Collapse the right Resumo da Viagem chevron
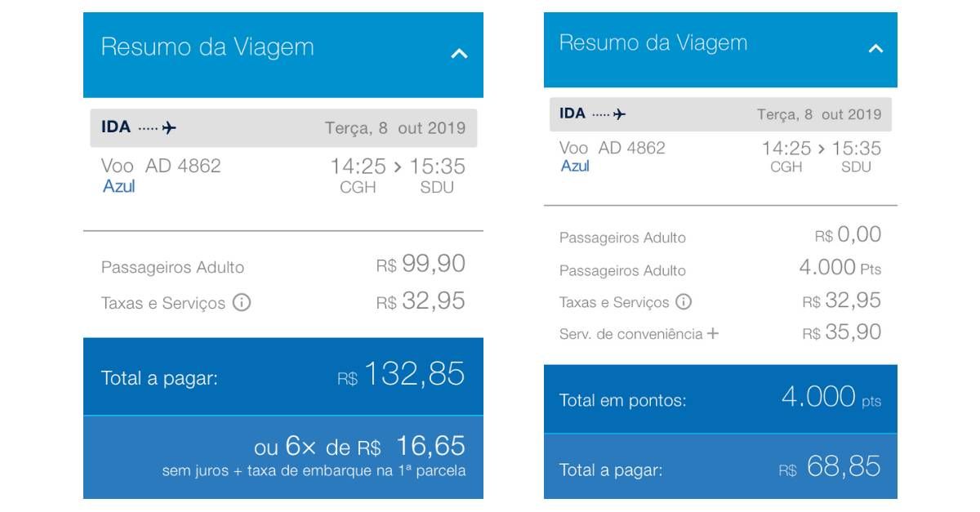This screenshot has width=980, height=512. 875,48
